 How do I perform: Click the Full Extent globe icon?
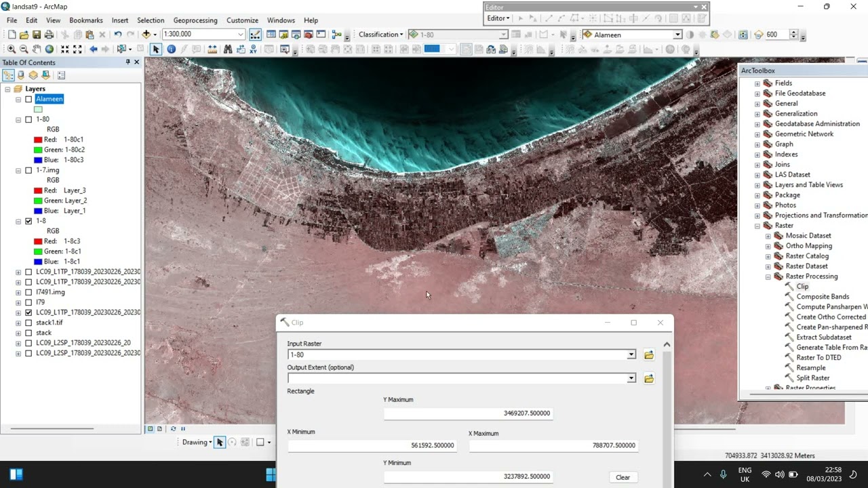[x=50, y=49]
